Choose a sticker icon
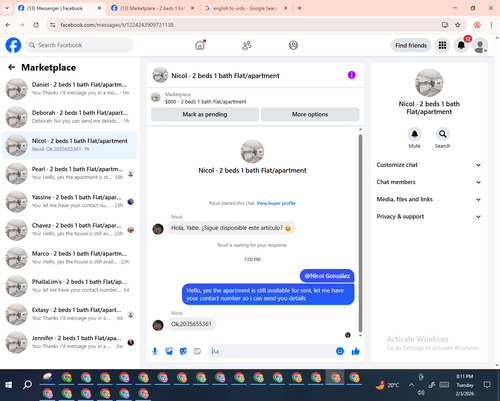 coord(183,351)
